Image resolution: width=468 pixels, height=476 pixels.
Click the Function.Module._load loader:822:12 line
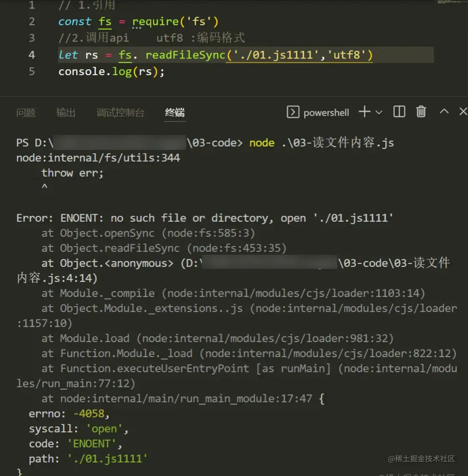coord(249,353)
